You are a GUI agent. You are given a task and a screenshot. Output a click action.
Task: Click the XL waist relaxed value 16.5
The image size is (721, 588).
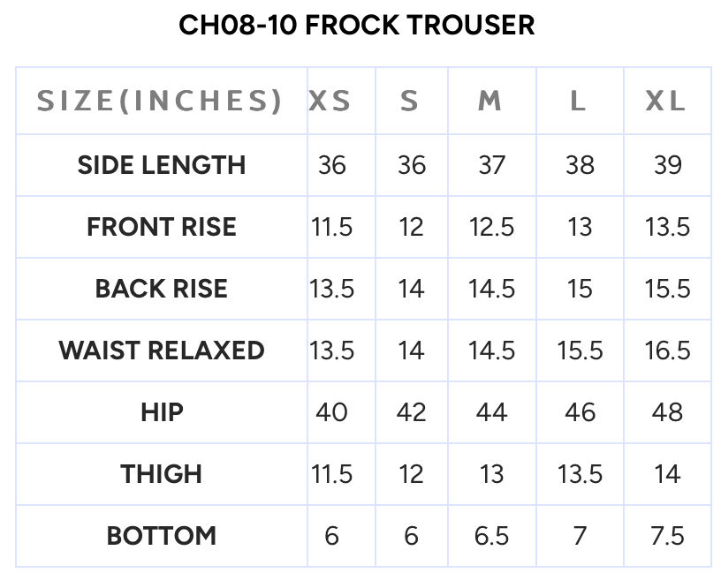coord(667,351)
